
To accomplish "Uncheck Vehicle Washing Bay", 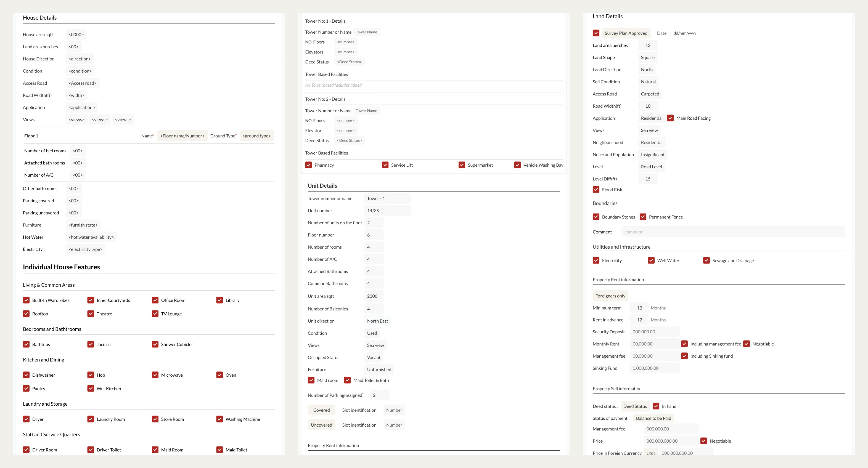I will [x=518, y=165].
